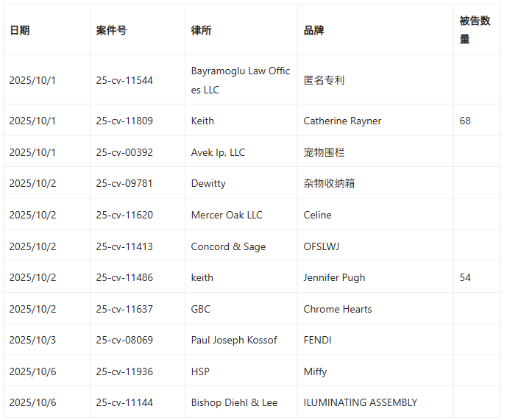The height and width of the screenshot is (420, 507).
Task: Select the 案件号 column header
Action: coord(111,30)
